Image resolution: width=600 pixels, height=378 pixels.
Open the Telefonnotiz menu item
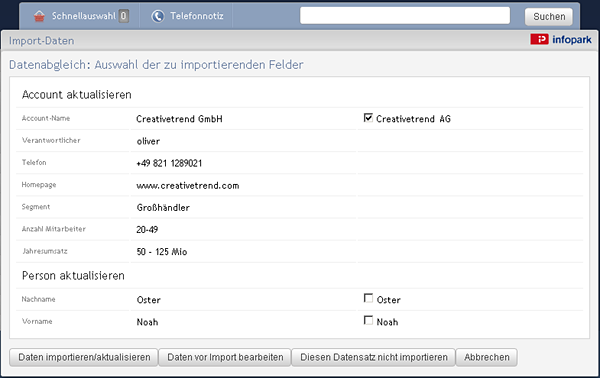(x=187, y=16)
